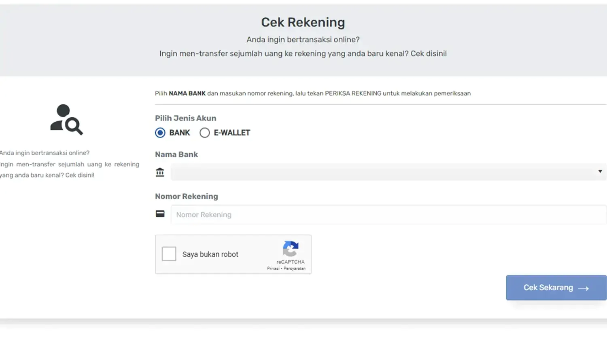The height and width of the screenshot is (364, 607).
Task: Click the E-WALLET option label text
Action: 232,133
